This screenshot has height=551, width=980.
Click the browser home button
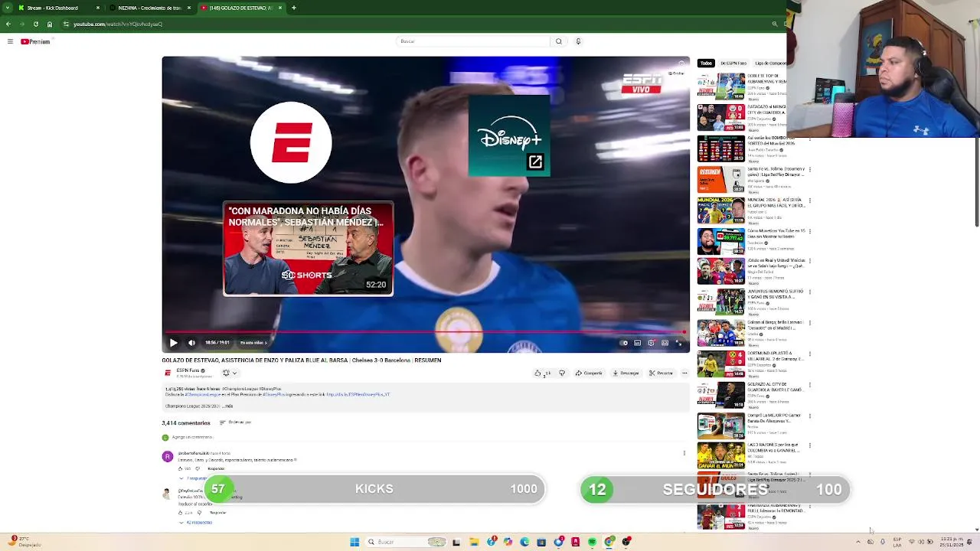[x=50, y=24]
